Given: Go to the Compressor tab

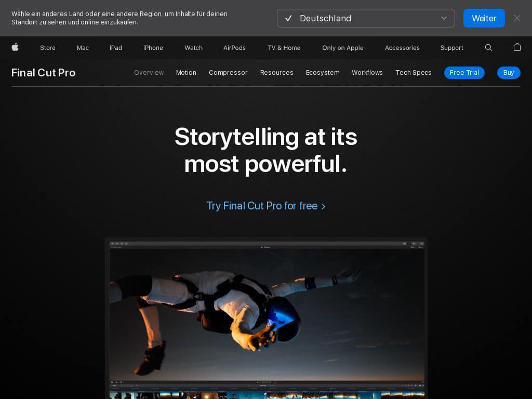Looking at the screenshot, I should click(x=229, y=73).
